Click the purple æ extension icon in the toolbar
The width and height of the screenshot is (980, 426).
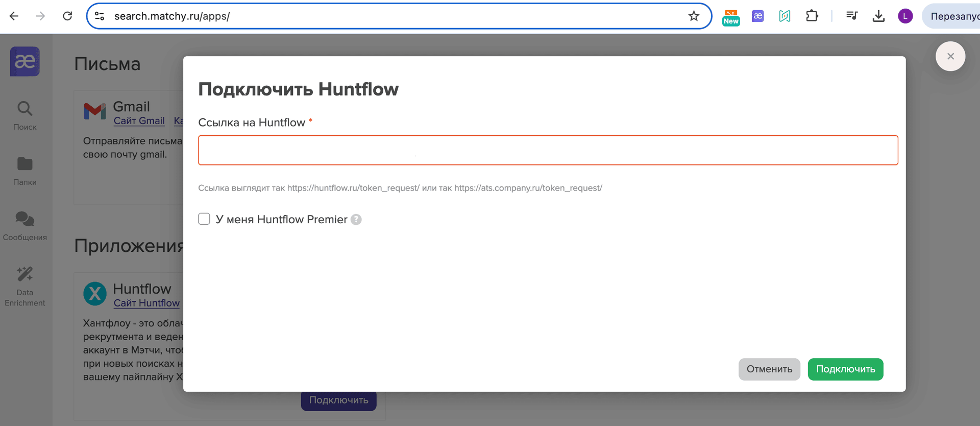(758, 16)
